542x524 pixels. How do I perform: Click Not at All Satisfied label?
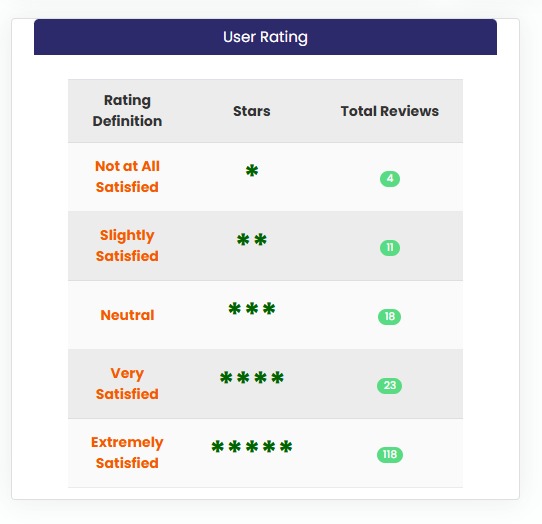[127, 177]
